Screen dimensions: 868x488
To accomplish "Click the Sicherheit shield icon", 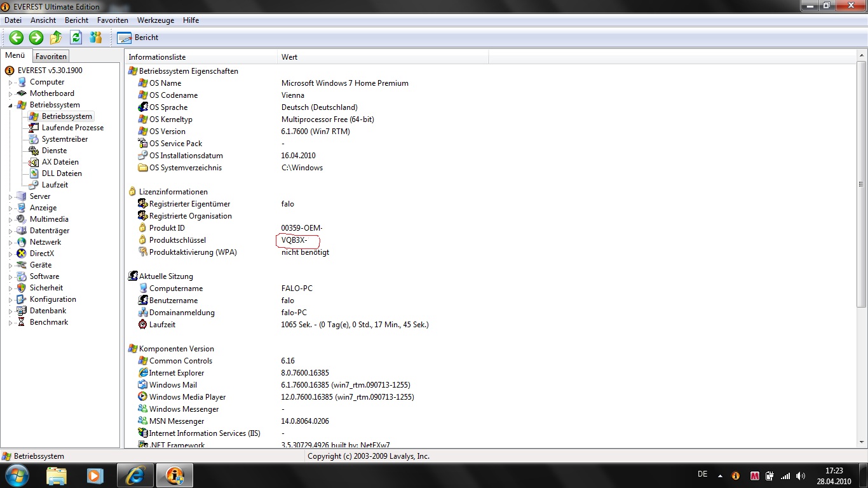I will [x=22, y=288].
